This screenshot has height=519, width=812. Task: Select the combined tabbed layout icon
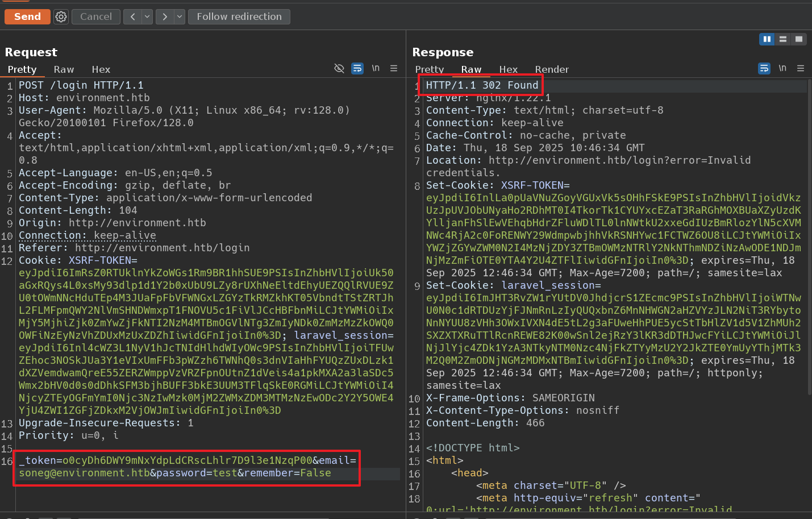point(799,39)
